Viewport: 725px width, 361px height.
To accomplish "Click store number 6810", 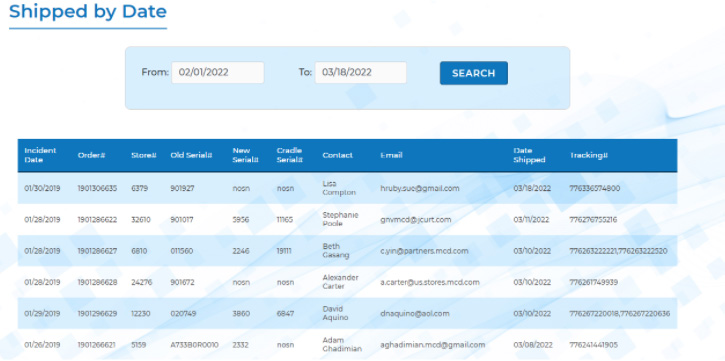I will [139, 251].
